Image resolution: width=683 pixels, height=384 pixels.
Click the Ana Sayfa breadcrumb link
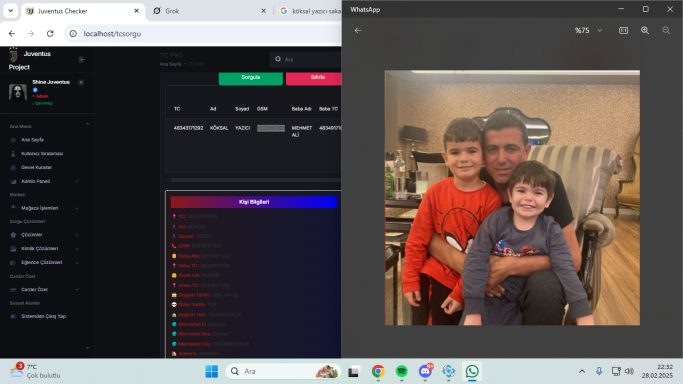click(170, 64)
